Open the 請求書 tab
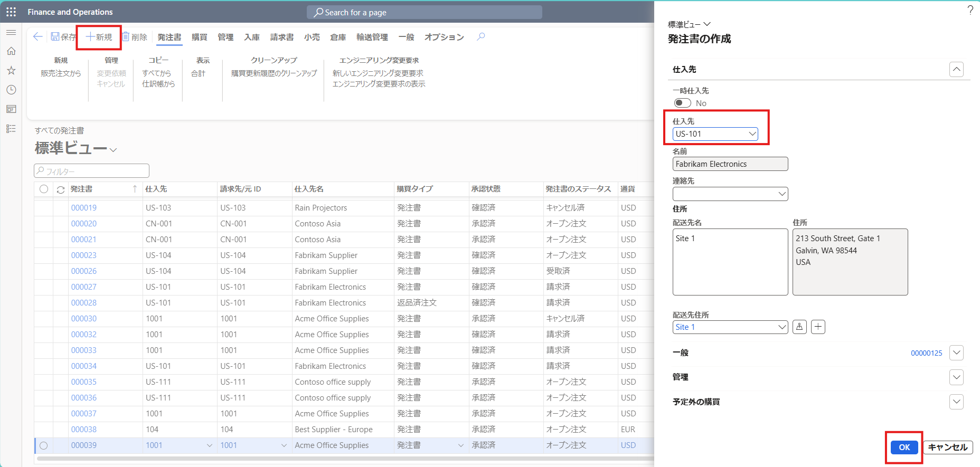This screenshot has width=980, height=467. point(282,37)
